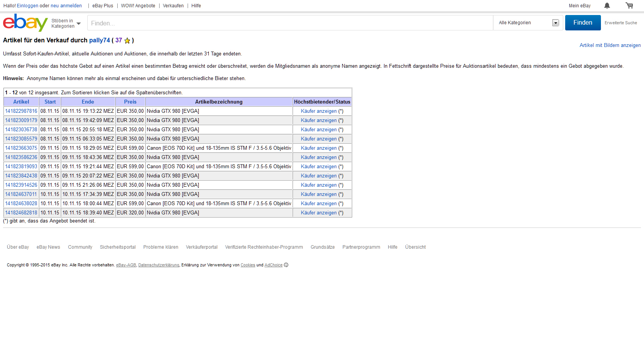
Task: Open WOW! Angebote menu item
Action: pos(138,6)
